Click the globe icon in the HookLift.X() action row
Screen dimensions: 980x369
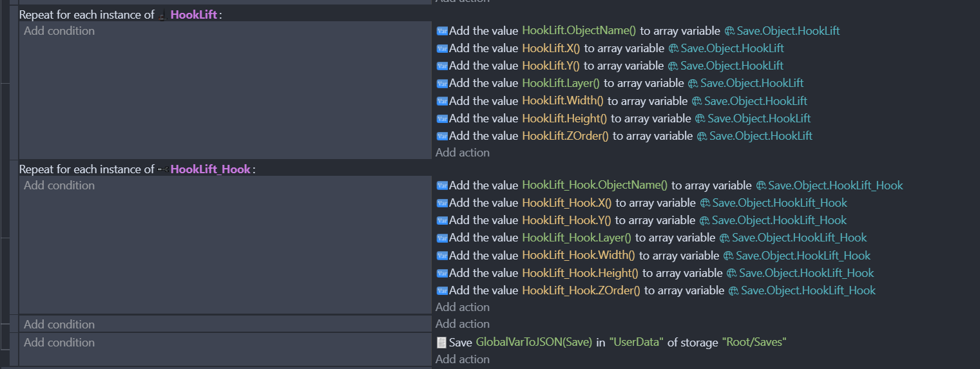(x=673, y=48)
